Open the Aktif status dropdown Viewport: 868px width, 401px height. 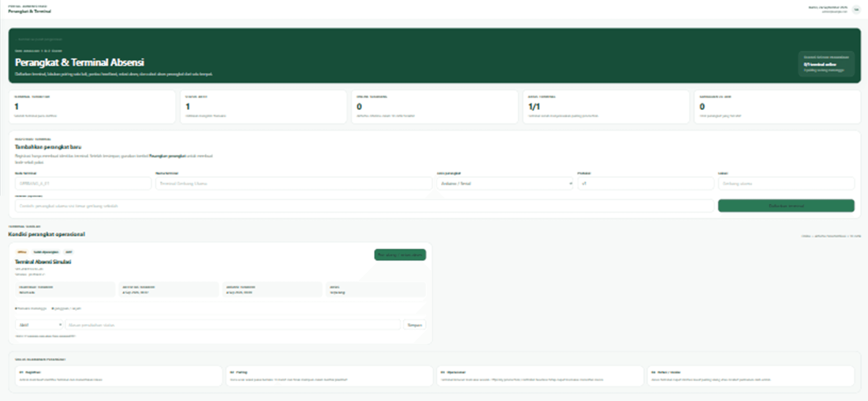(39, 325)
